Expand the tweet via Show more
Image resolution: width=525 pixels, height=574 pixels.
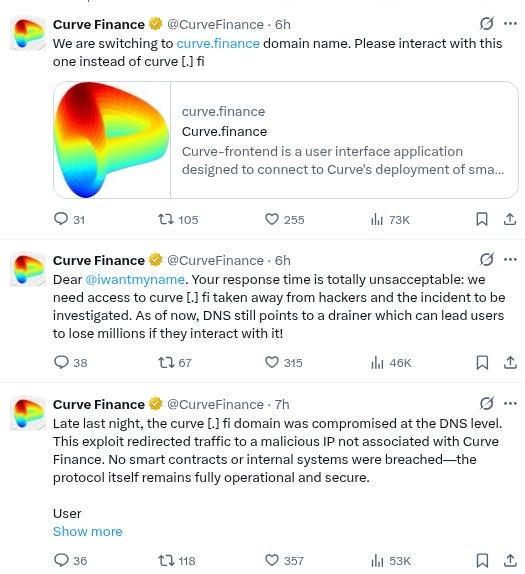(88, 531)
